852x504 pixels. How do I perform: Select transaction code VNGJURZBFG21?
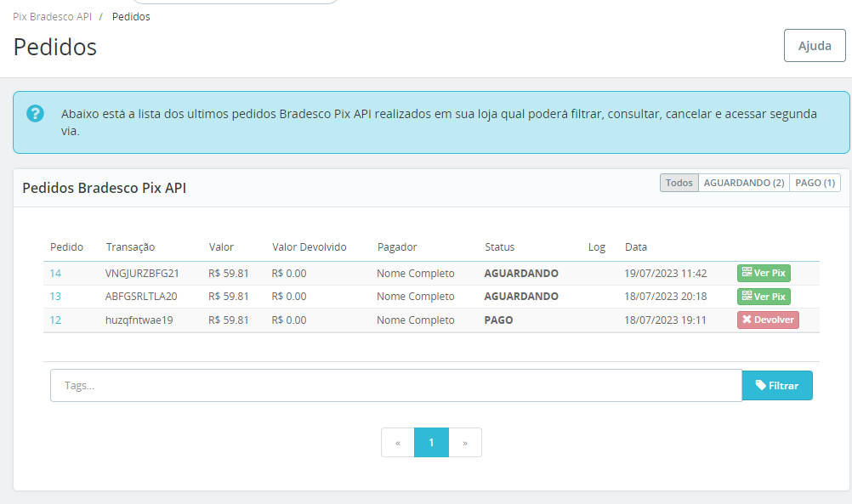(142, 273)
